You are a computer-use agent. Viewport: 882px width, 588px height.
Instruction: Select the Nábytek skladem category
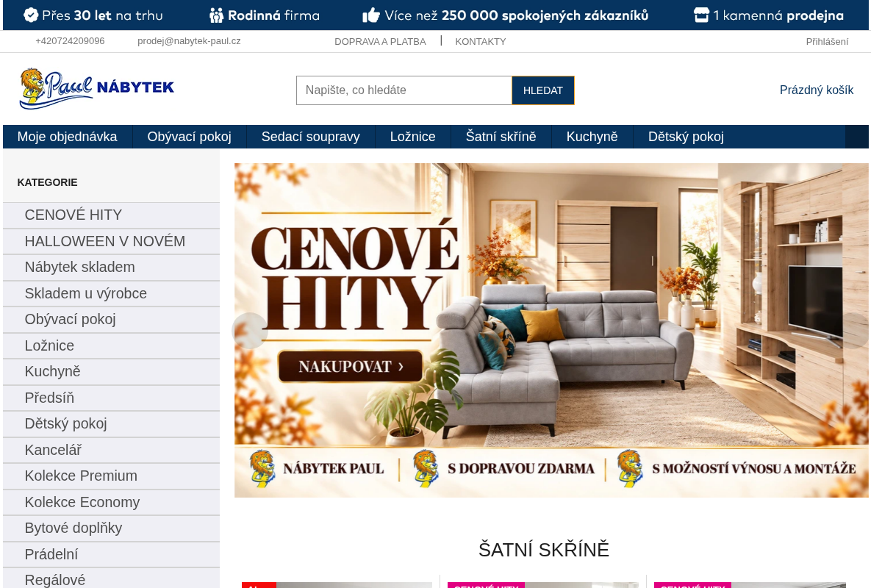point(111,268)
